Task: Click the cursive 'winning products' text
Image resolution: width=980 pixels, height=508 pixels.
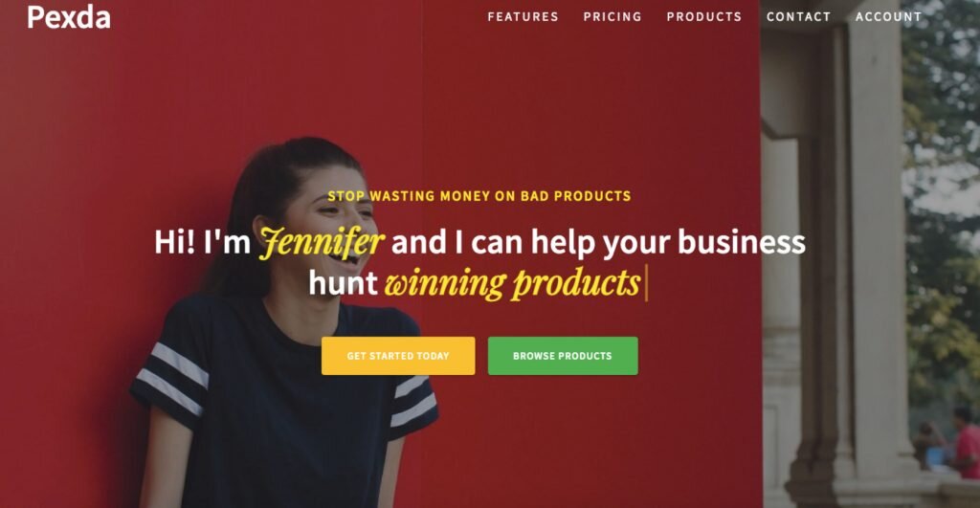Action: (513, 283)
